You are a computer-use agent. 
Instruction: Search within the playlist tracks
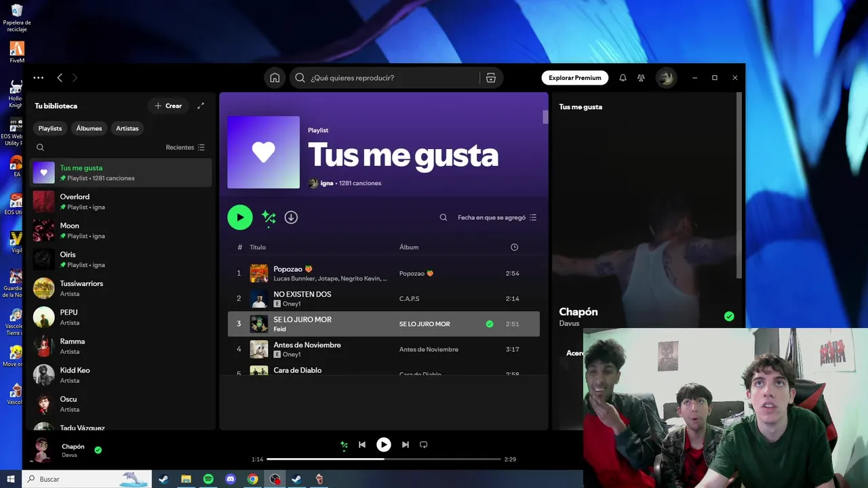tap(443, 218)
